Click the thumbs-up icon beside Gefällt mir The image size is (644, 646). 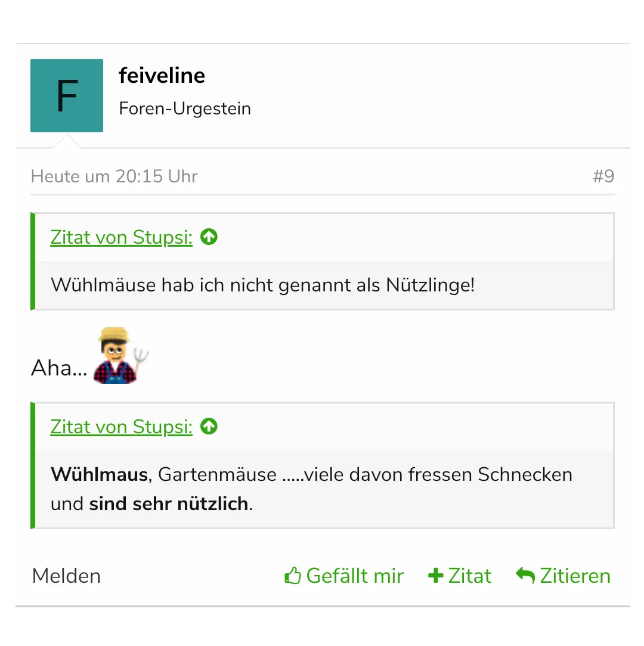click(x=292, y=576)
